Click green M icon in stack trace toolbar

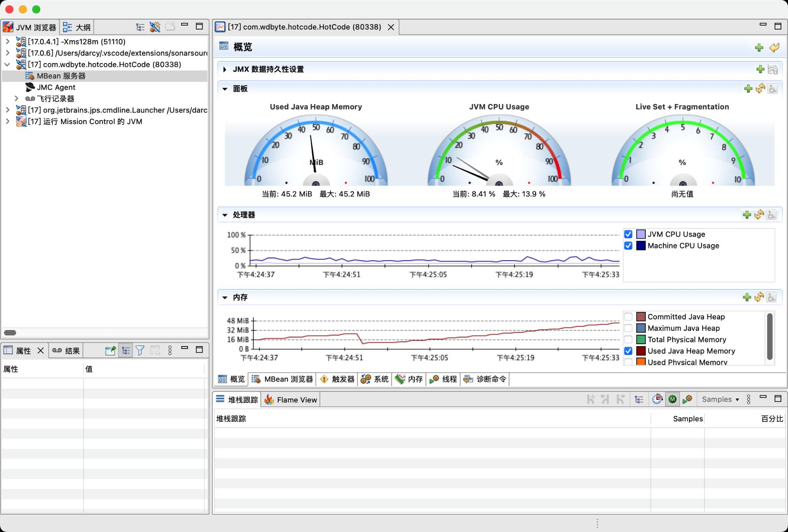coord(673,399)
